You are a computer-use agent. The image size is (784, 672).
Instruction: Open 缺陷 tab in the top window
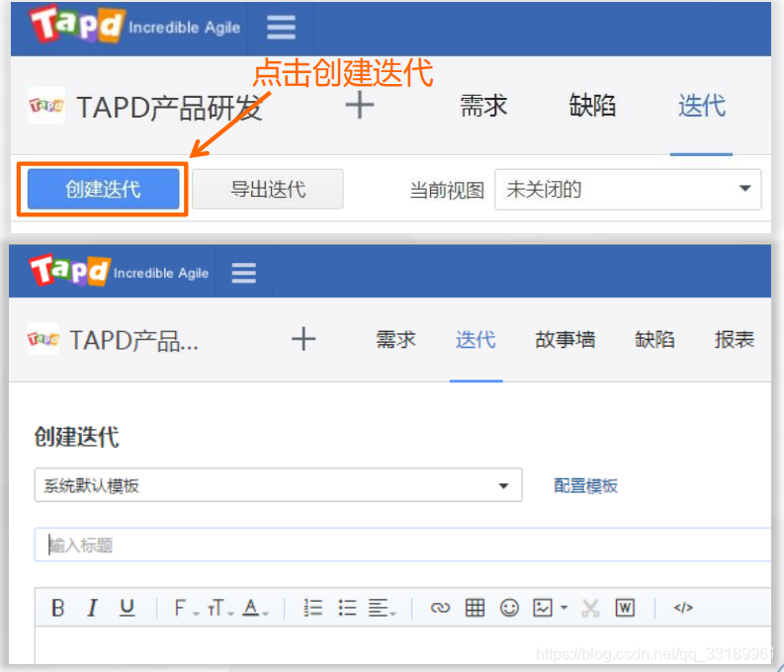pos(592,106)
